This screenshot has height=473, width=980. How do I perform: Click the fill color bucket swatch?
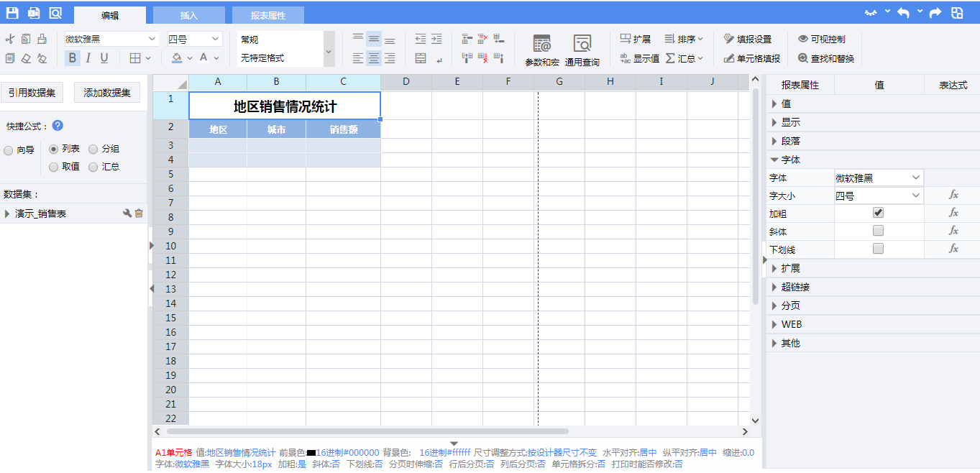177,58
